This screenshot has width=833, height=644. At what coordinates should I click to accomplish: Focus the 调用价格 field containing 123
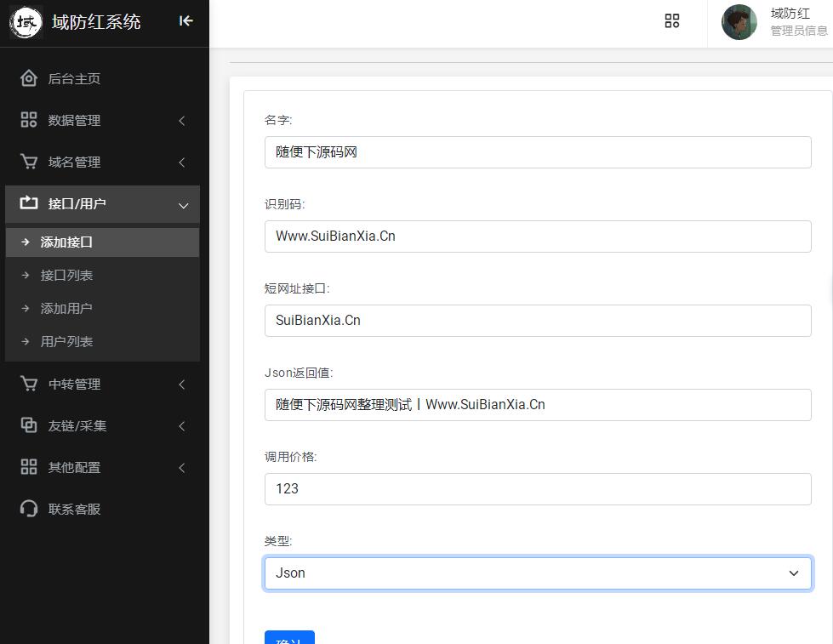537,489
